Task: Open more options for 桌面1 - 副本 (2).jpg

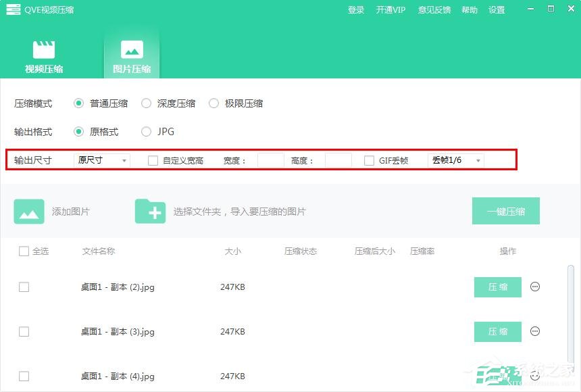Action: 534,287
